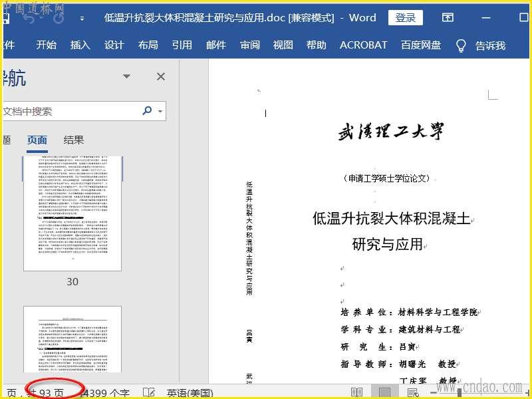Open the 百度网盘 ribbon tab
532x399 pixels.
(x=421, y=45)
